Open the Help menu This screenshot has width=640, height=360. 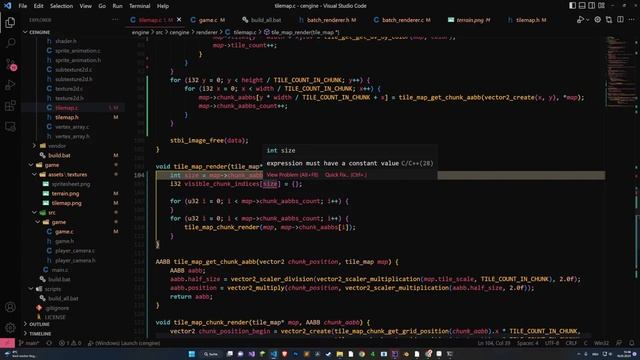tap(163, 6)
